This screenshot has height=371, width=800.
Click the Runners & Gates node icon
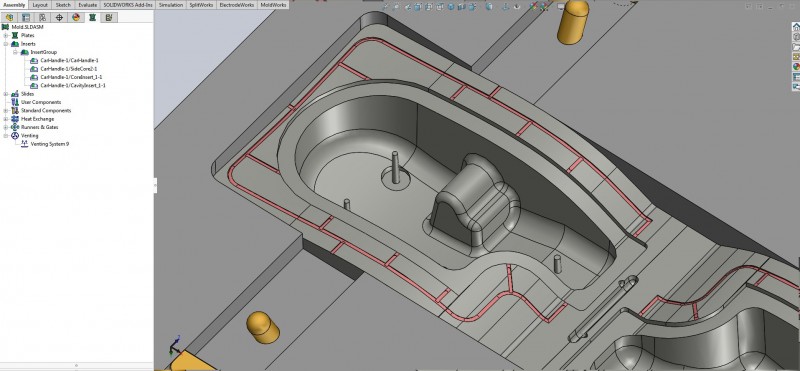coord(15,127)
